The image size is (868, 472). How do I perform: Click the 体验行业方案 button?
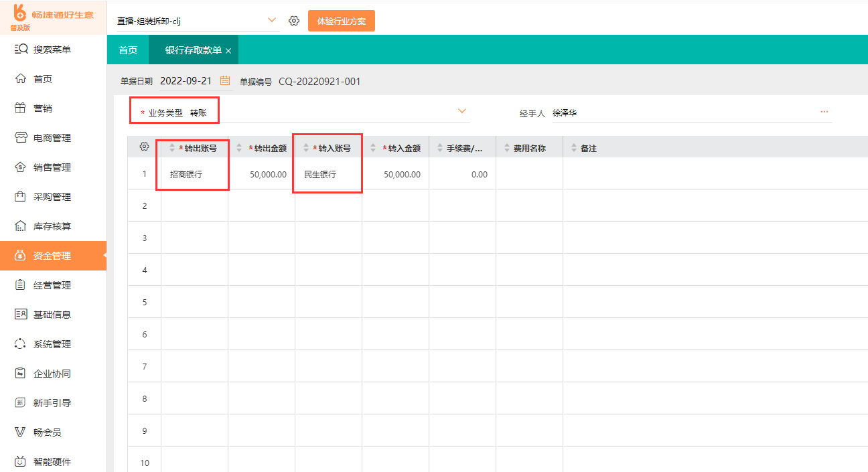(341, 21)
